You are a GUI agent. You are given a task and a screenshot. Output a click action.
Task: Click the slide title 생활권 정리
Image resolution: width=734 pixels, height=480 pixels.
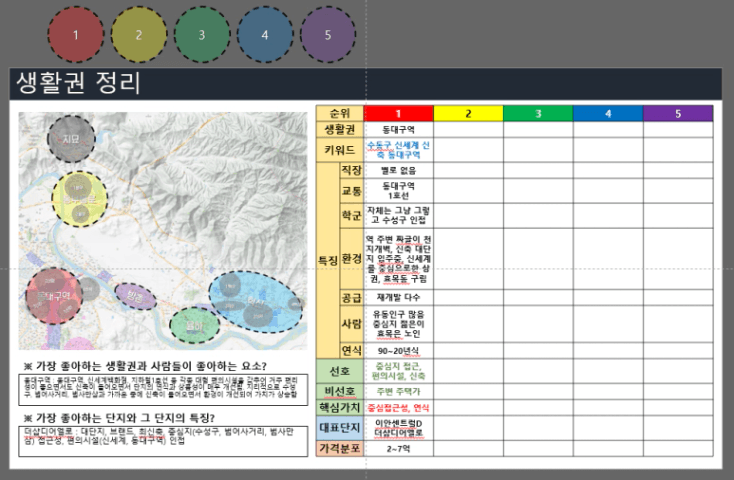point(79,83)
